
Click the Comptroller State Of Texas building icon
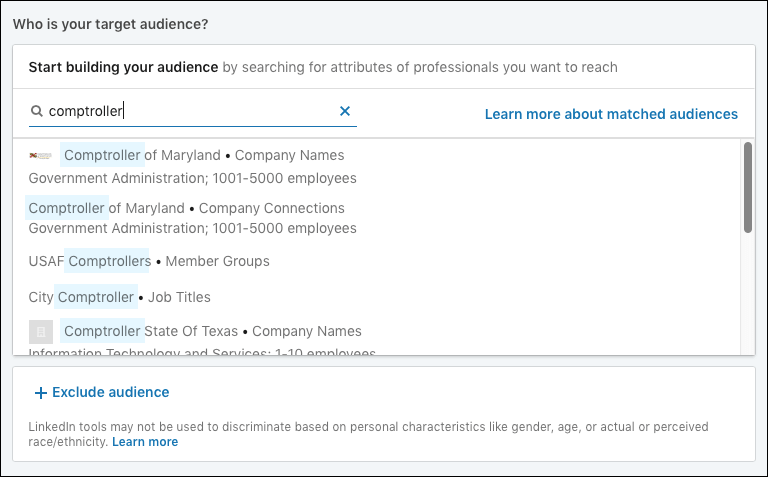(x=41, y=332)
